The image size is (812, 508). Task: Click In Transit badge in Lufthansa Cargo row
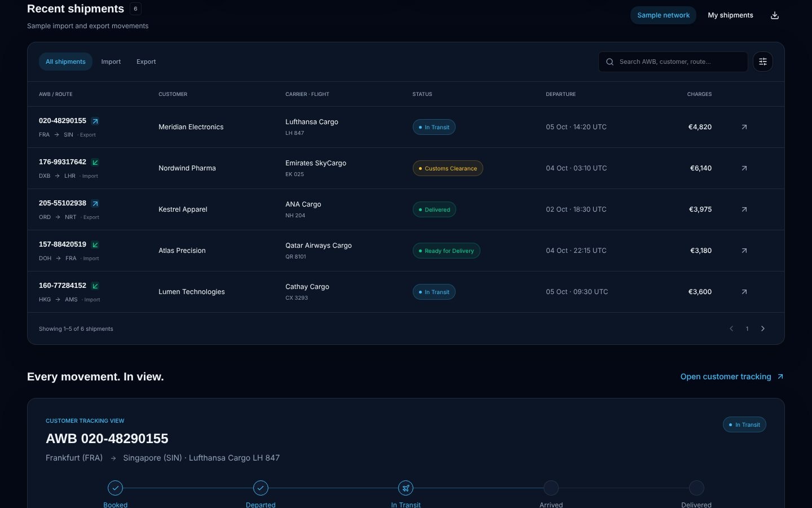434,127
